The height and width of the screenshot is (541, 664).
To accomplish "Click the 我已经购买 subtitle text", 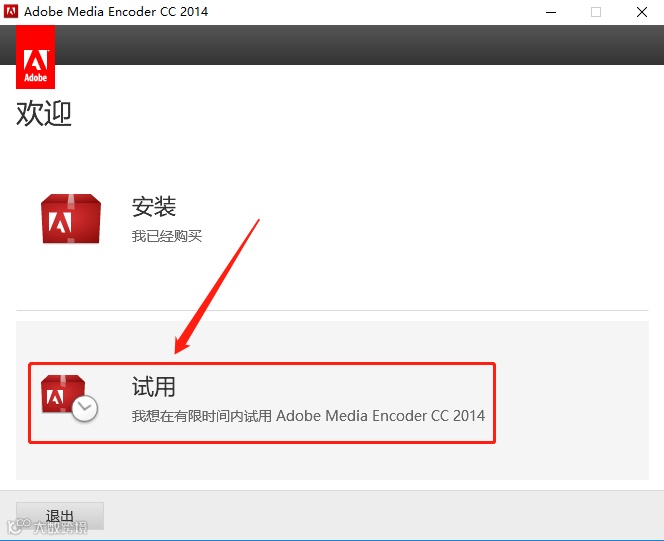I will [x=167, y=236].
